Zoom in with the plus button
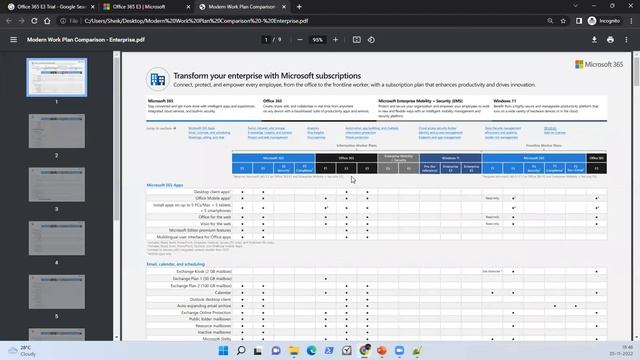640x360 pixels. (x=336, y=40)
